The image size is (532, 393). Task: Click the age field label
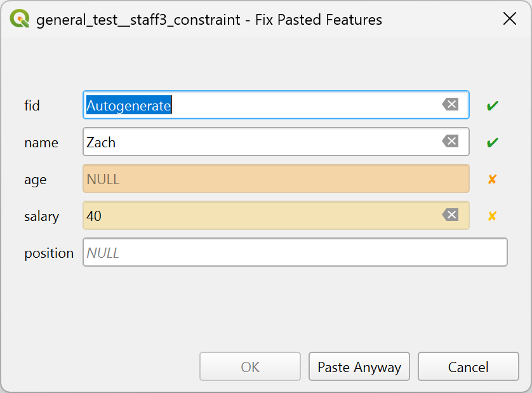[x=35, y=180]
